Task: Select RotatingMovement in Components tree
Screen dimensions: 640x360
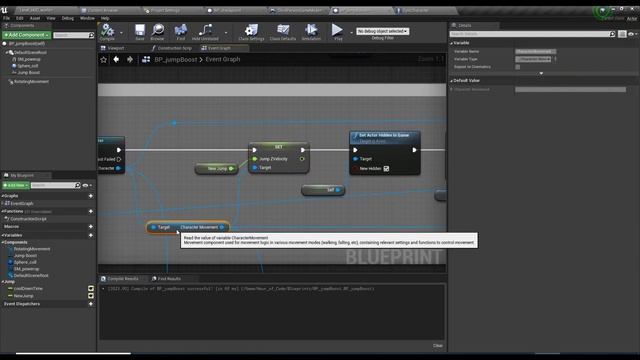Action: tap(31, 82)
